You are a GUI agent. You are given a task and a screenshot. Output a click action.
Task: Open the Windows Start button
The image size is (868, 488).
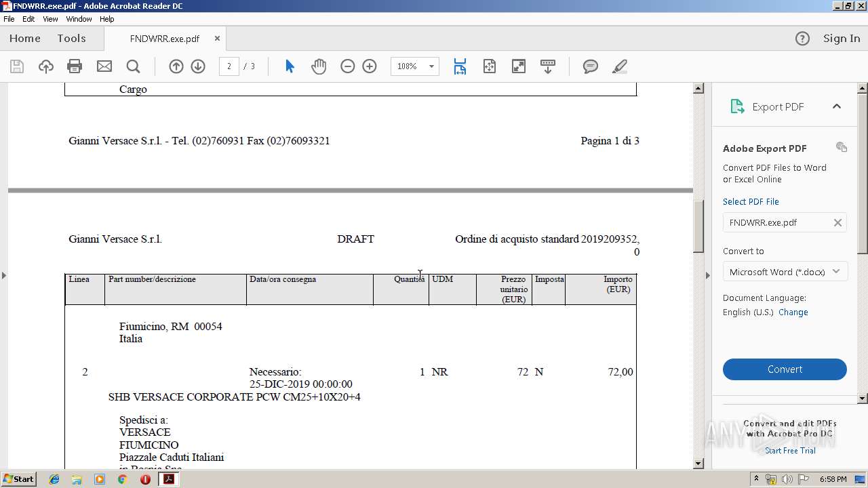pyautogui.click(x=19, y=479)
